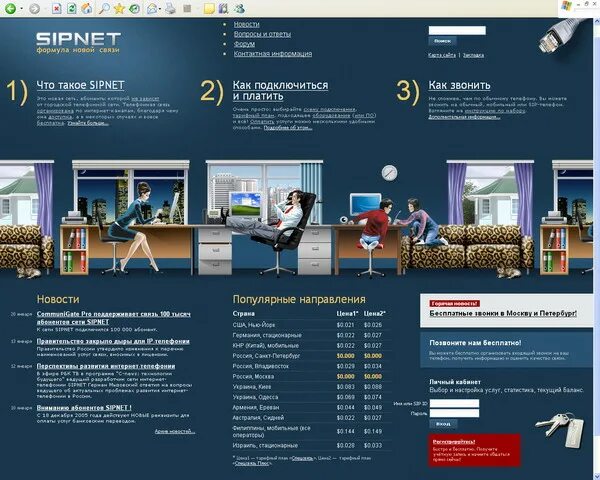The width and height of the screenshot is (600, 480).
Task: Expand the Mail dropdown arrow
Action: click(160, 8)
